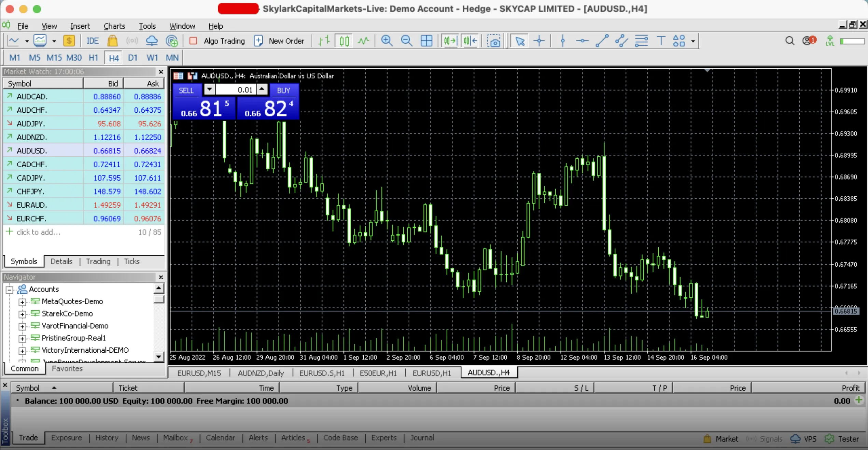868x450 pixels.
Task: Toggle Algo Trading on
Action: coord(218,41)
